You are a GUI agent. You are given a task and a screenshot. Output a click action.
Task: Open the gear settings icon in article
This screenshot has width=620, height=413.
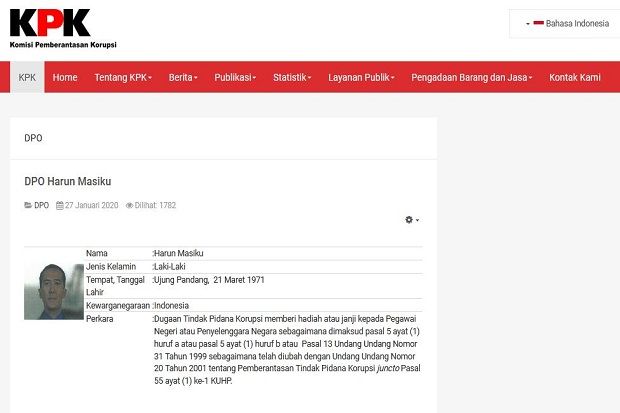412,220
